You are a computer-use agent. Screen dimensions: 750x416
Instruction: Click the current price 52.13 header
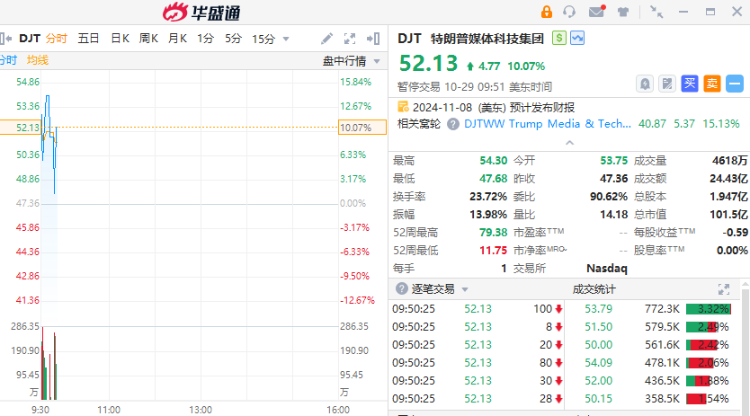coord(428,64)
